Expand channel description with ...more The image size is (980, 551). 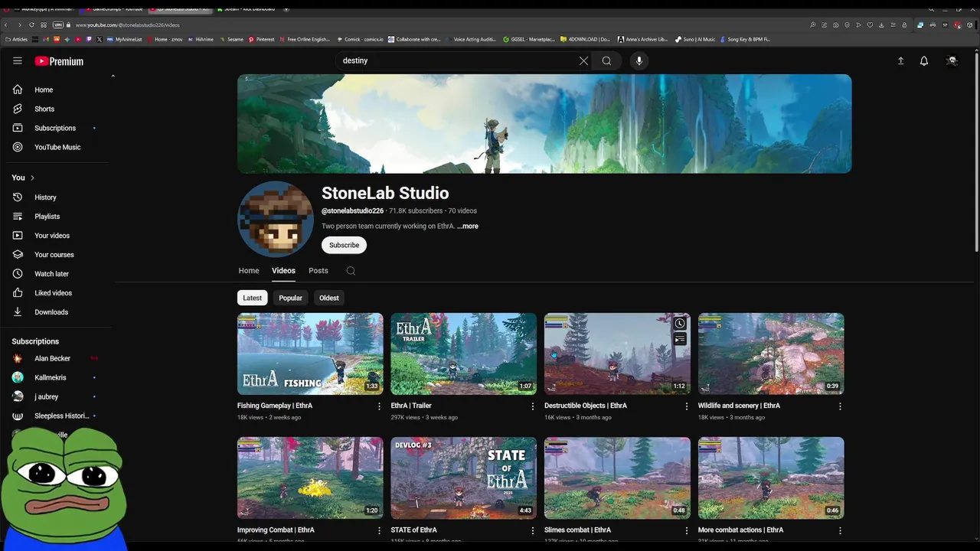pos(468,227)
